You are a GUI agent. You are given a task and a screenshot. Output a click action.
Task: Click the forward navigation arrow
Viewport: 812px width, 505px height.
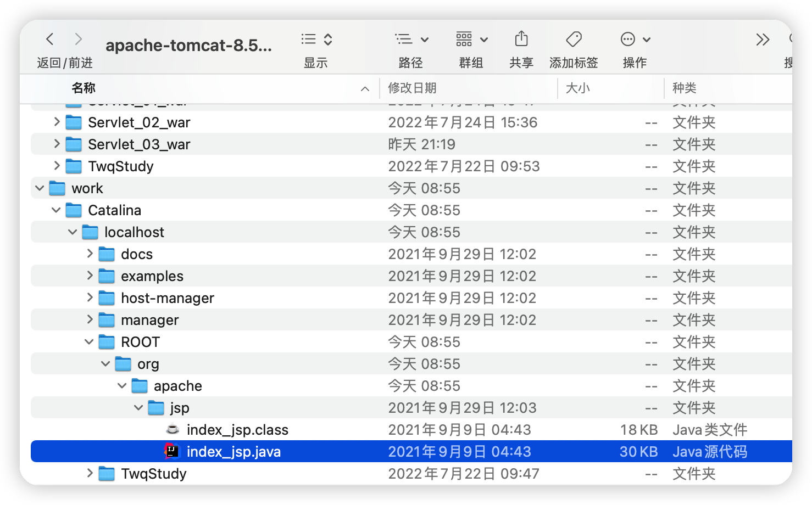click(78, 39)
